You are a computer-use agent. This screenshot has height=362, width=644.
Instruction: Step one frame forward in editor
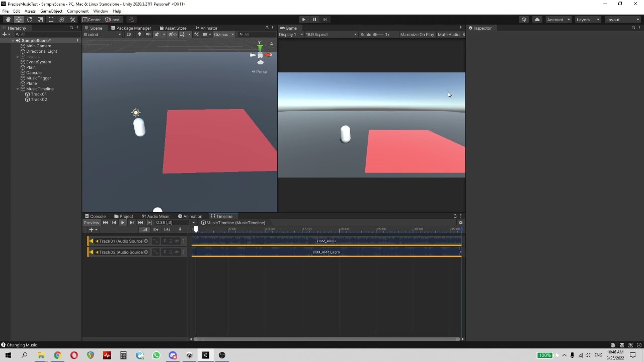coord(325,20)
